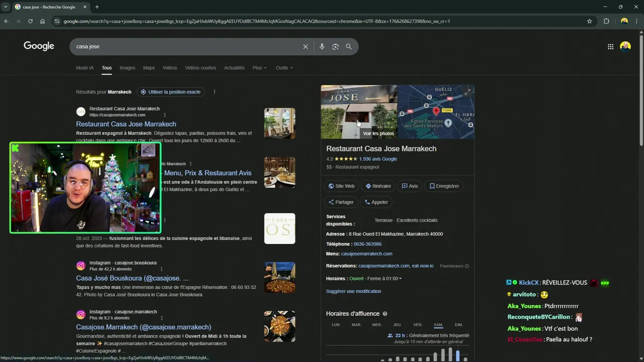
Task: Expand the Plus dropdown
Action: tap(260, 68)
